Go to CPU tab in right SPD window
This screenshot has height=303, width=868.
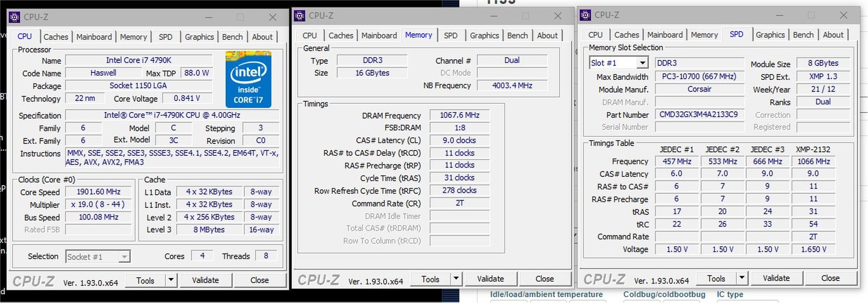(595, 35)
